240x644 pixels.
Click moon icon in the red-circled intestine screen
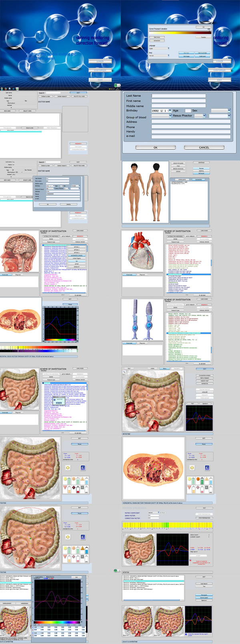(83, 537)
